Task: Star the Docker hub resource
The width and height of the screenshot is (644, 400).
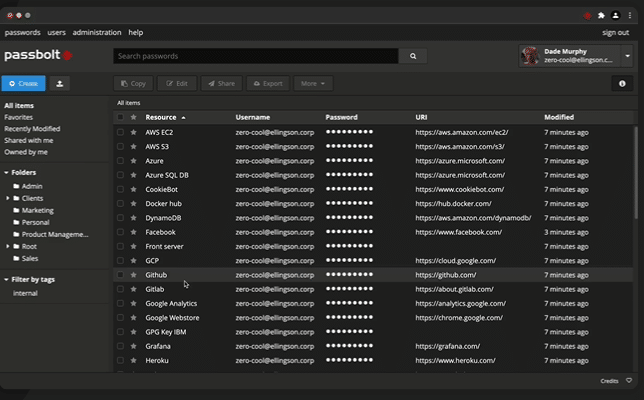Action: [x=133, y=204]
